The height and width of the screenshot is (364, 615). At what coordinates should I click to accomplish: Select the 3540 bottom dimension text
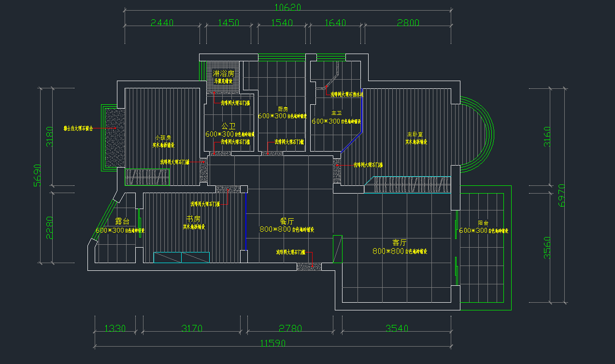397,329
